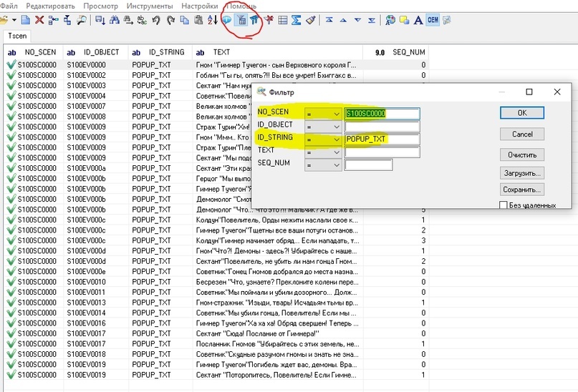Expand the ID_STRING operator dropdown
This screenshot has height=392, width=578.
pos(336,139)
